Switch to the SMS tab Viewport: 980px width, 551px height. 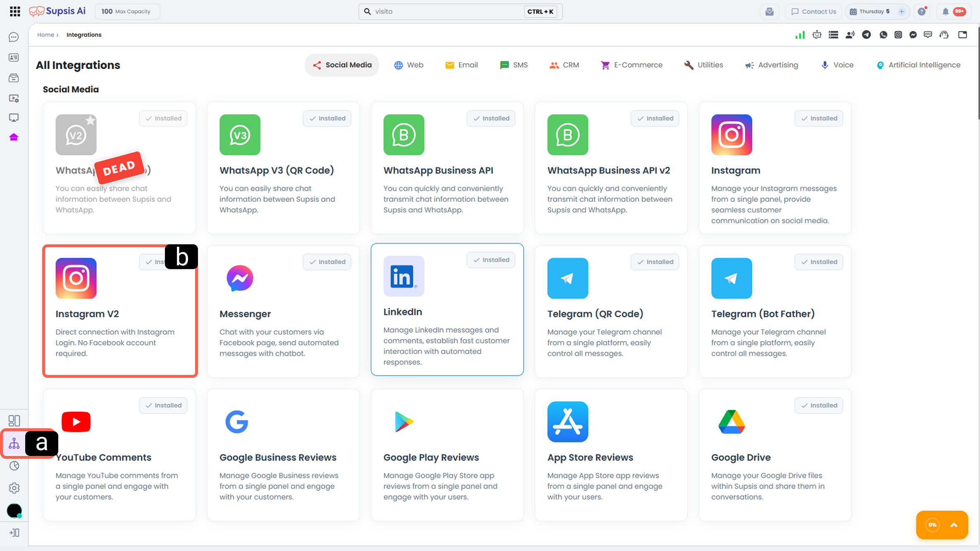[x=514, y=65]
